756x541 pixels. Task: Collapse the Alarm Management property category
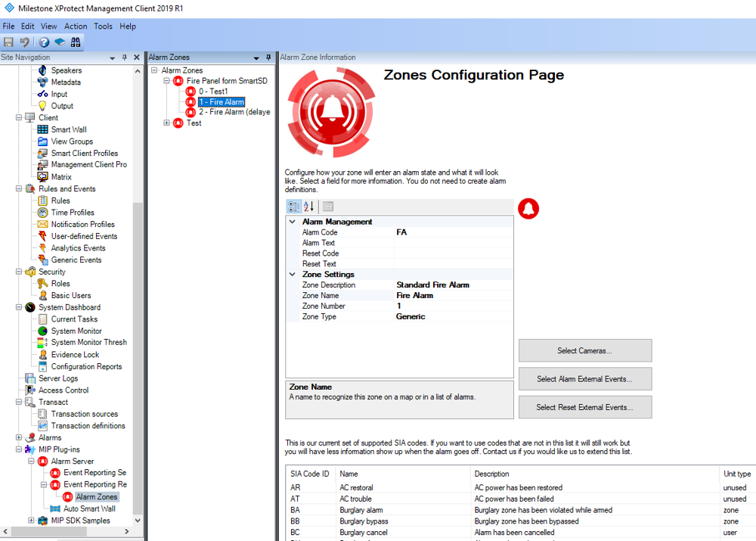[x=293, y=222]
